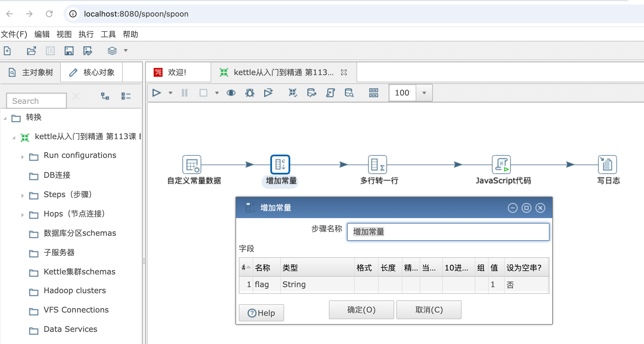Screen dimensions: 644x344
Task: Pause the running transformation
Action: 184,93
